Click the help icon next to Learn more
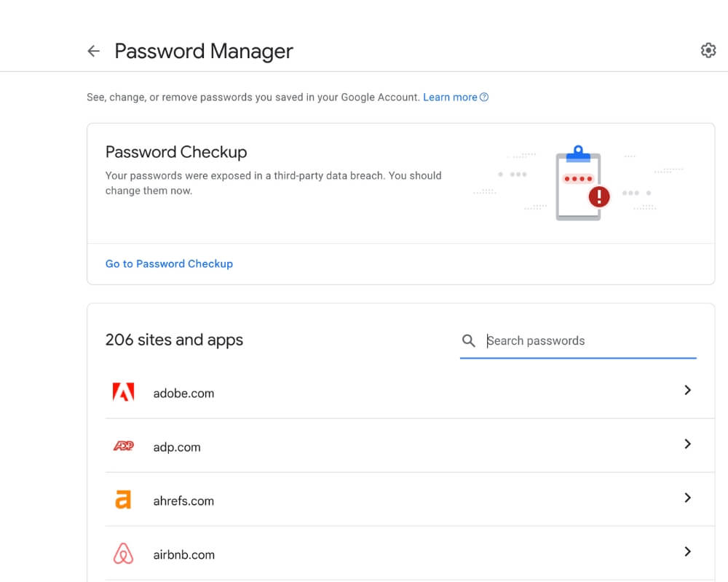Screen dimensions: 728x582 483,96
